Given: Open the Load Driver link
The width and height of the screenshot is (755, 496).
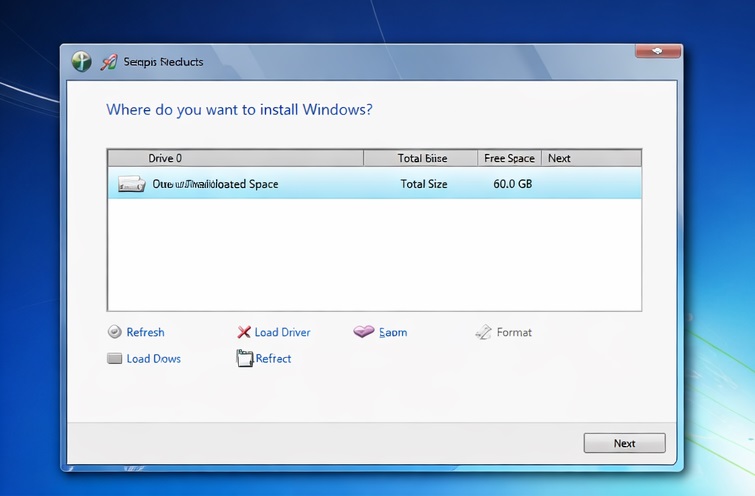Looking at the screenshot, I should click(282, 332).
